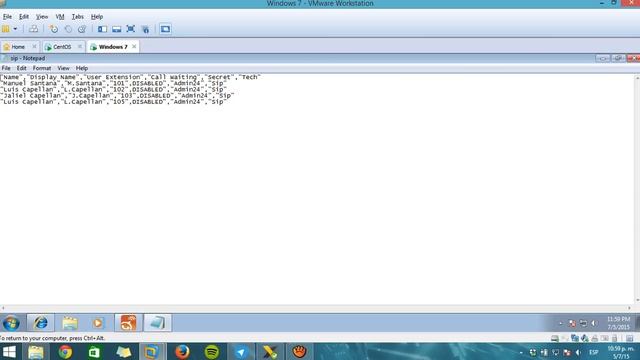Screen dimensions: 640x360
Task: Click the Send Ctrl+Alt+Del toolbar icon
Action: (33, 29)
